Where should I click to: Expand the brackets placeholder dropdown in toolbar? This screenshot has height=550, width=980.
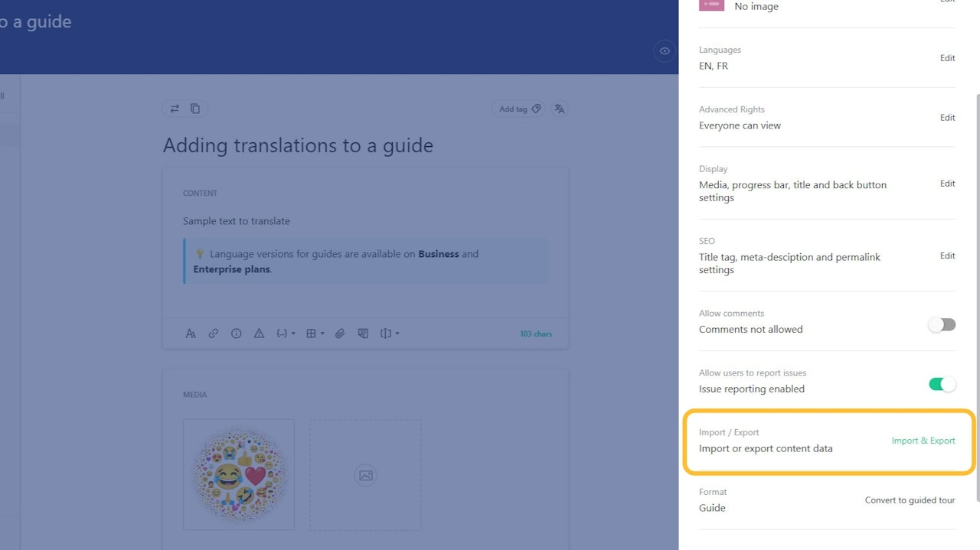(x=389, y=333)
